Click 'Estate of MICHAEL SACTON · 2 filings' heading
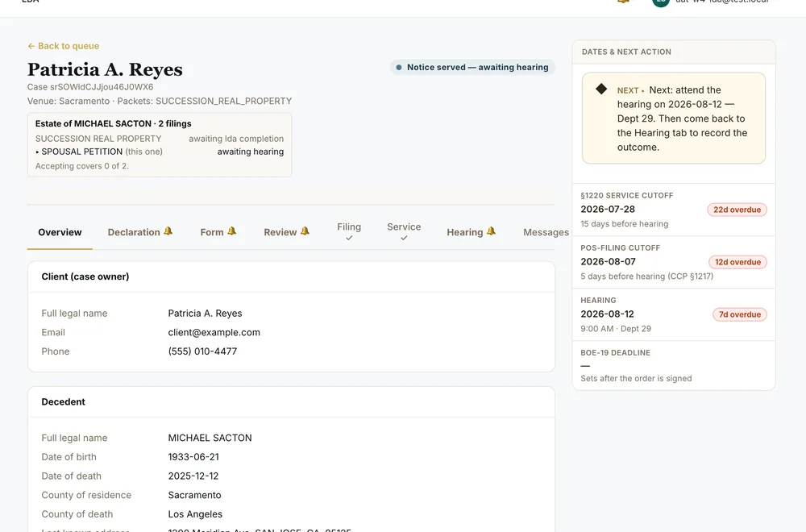Image resolution: width=806 pixels, height=532 pixels. [x=113, y=123]
